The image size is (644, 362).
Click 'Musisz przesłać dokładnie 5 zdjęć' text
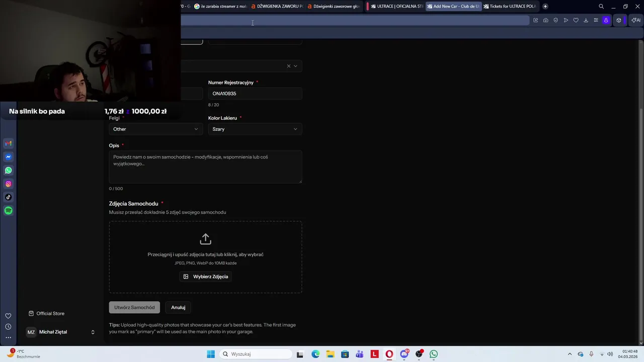click(x=168, y=212)
